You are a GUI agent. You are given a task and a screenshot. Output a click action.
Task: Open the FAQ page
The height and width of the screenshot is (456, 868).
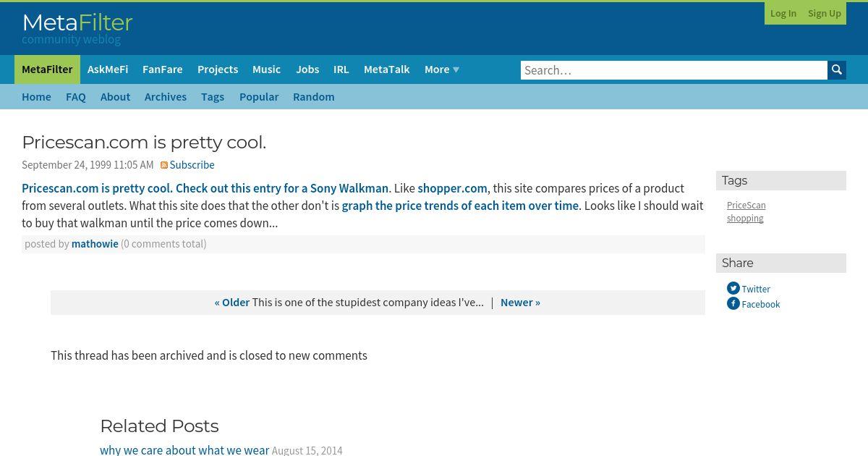click(x=76, y=97)
